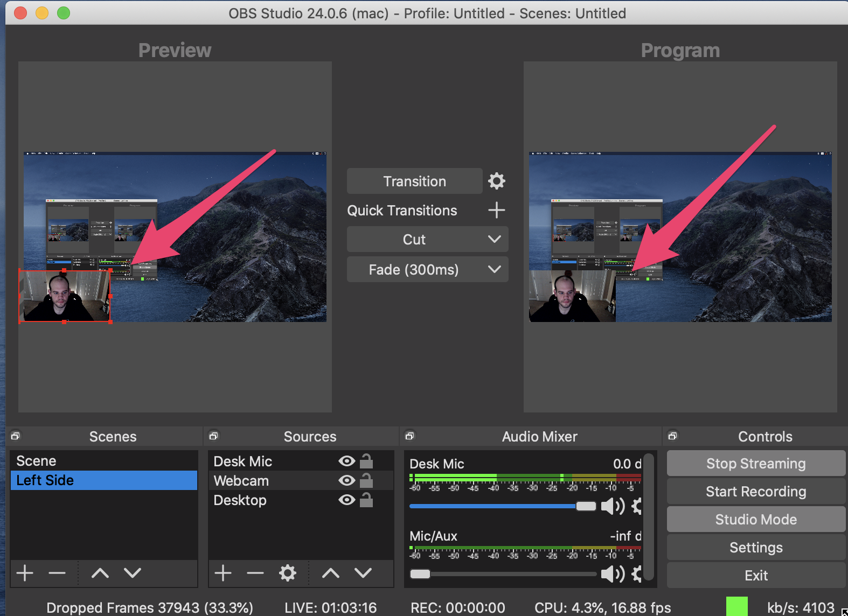Viewport: 848px width, 616px height.
Task: Close the OBS Studio window
Action: tap(20, 13)
